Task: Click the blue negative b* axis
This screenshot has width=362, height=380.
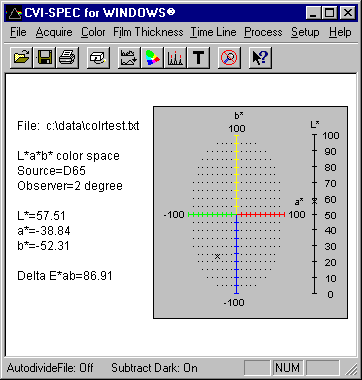Action: (x=236, y=254)
